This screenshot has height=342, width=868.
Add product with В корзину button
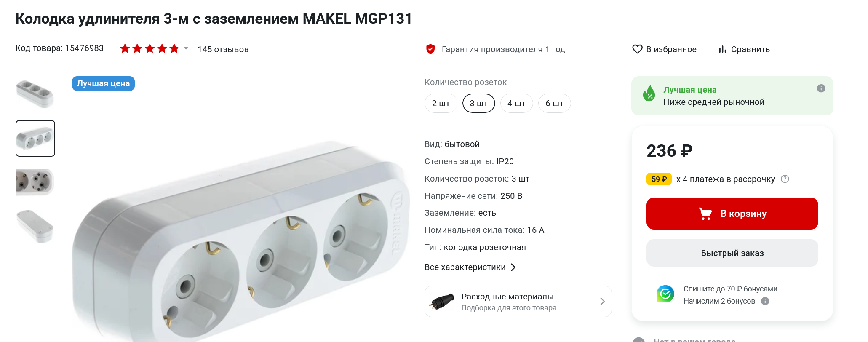coord(732,214)
